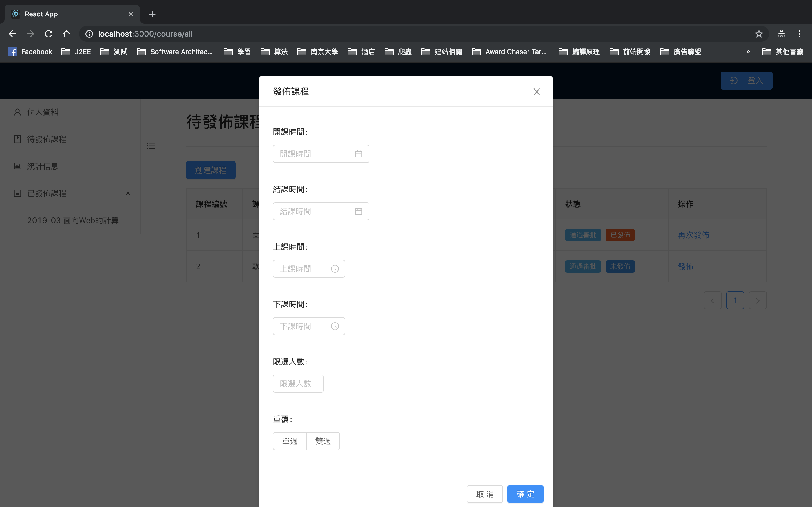Click calendar icon in 開課時間 field
The width and height of the screenshot is (812, 507).
pyautogui.click(x=358, y=154)
